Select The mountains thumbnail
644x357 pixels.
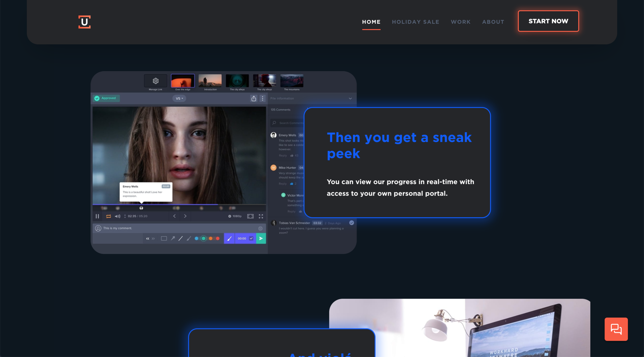[x=292, y=81]
